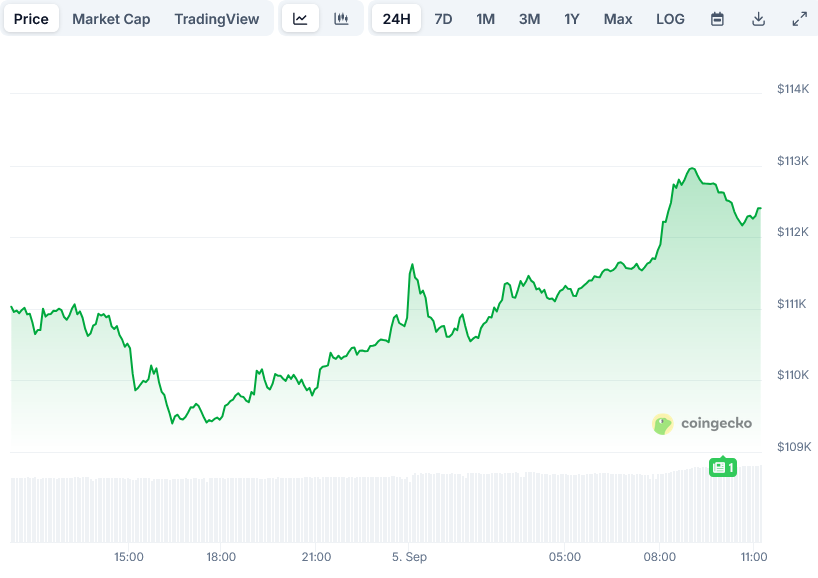Click the 5. Sep date label
Image resolution: width=818 pixels, height=578 pixels.
(410, 557)
